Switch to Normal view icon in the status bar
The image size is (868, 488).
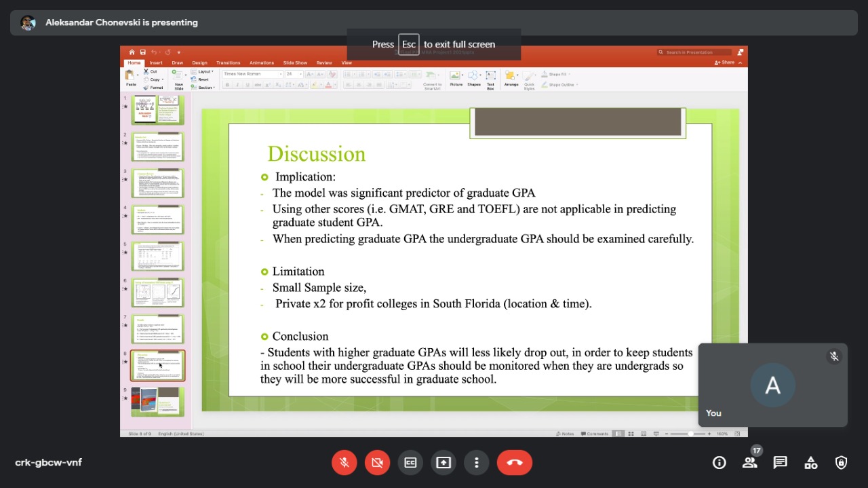[x=618, y=434]
